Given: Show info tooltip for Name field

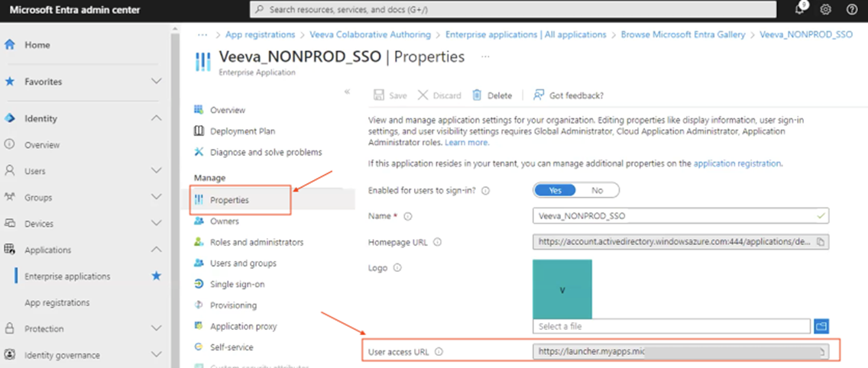Looking at the screenshot, I should [408, 216].
